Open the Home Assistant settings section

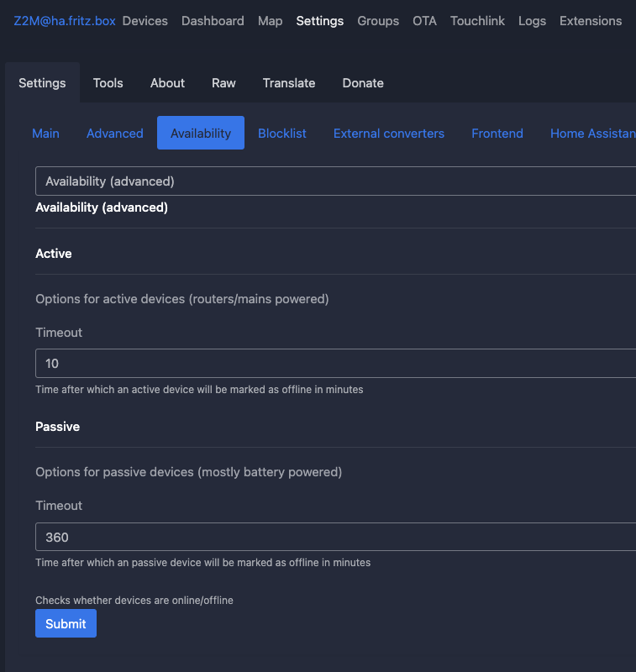pos(592,133)
